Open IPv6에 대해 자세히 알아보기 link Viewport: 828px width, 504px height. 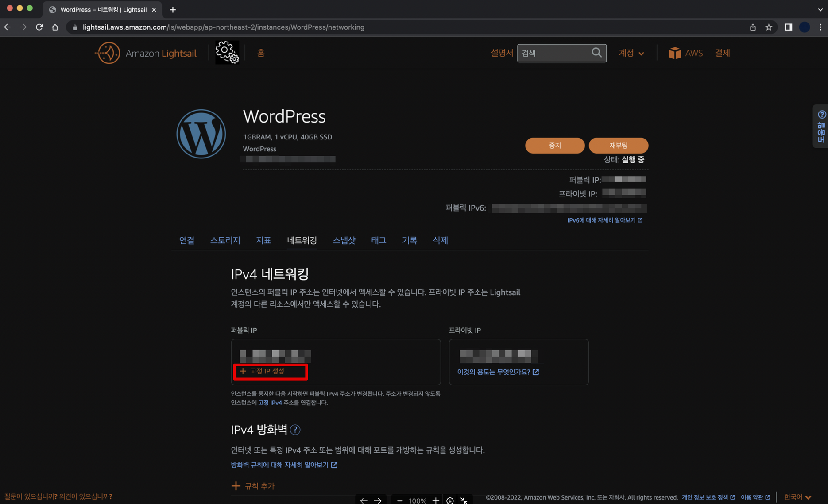coord(605,220)
